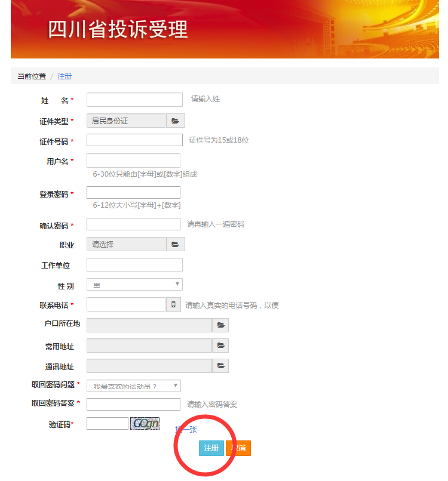Click into the 用户名 text box
448x481 pixels.
[x=133, y=161]
